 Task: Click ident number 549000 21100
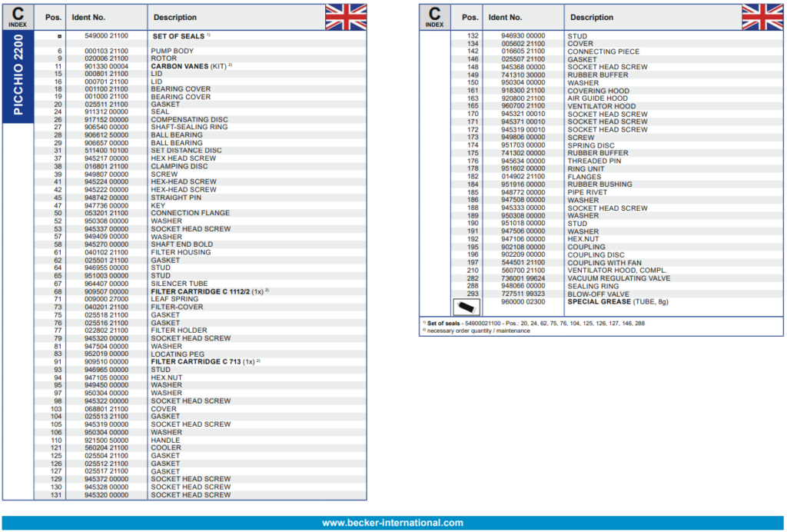pos(106,36)
